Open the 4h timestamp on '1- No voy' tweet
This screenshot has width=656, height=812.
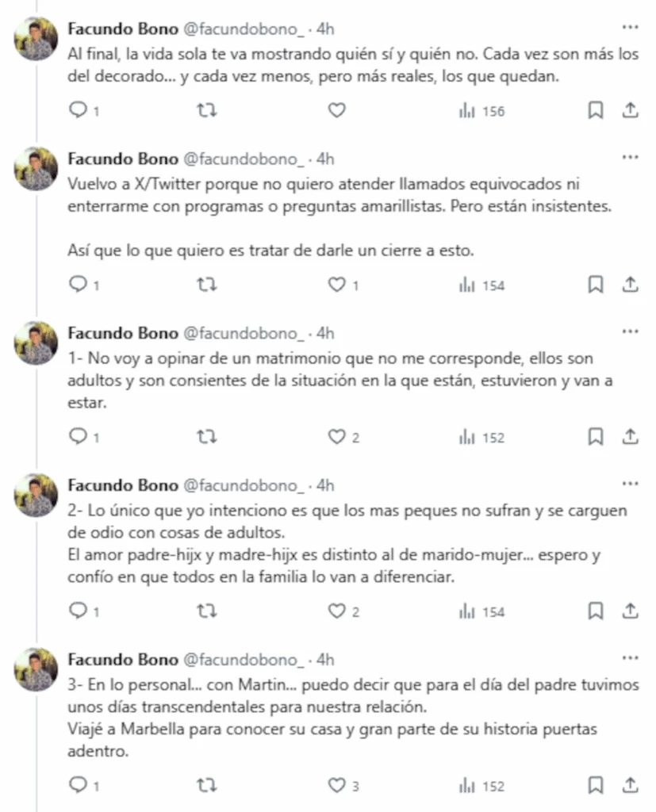pos(325,333)
